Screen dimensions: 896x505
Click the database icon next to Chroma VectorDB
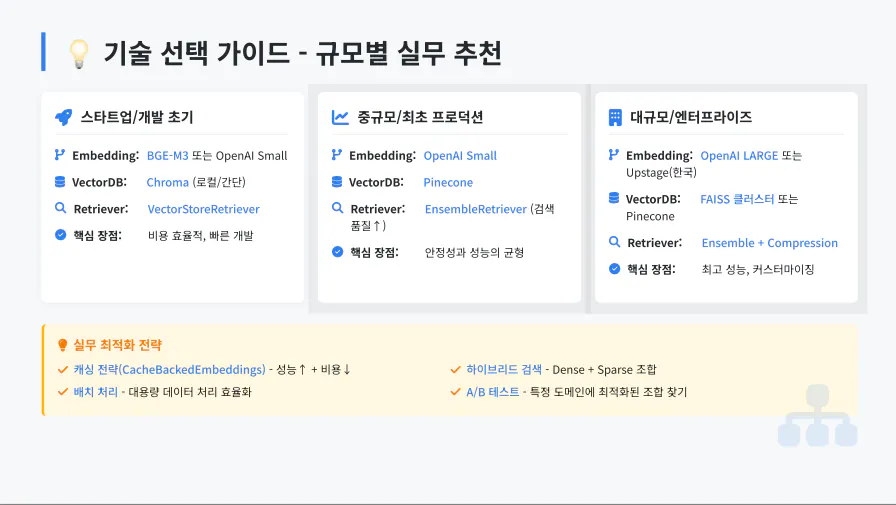(60, 182)
